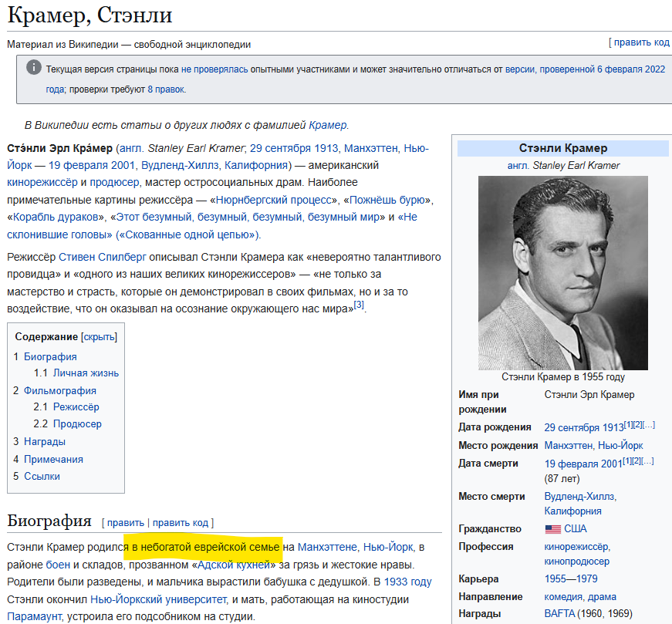Screen dimensions: 672x624
Task: Expand '[…]' references beside infobox birth date
Action: tap(649, 424)
